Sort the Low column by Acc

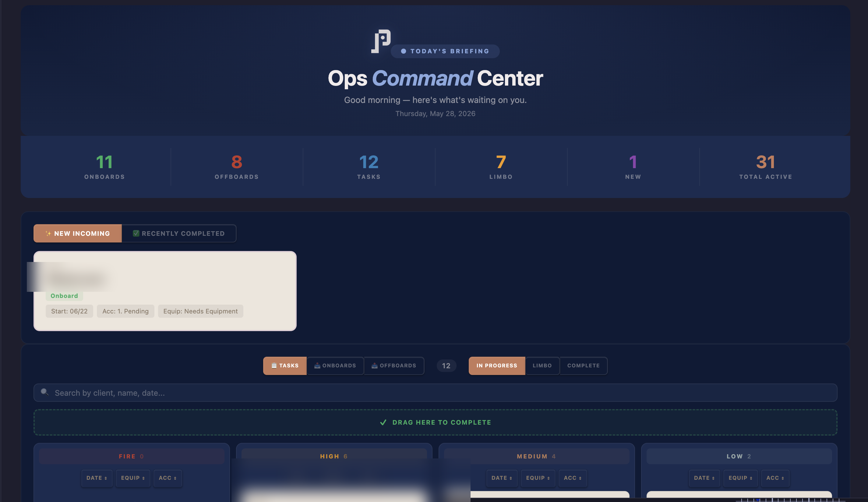[775, 478]
